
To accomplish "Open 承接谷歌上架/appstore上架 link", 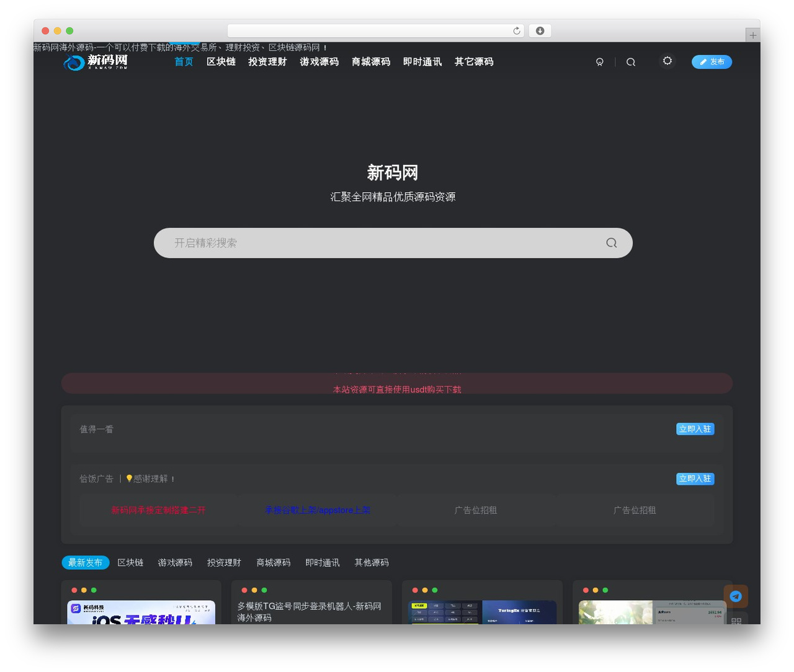I will (x=318, y=510).
